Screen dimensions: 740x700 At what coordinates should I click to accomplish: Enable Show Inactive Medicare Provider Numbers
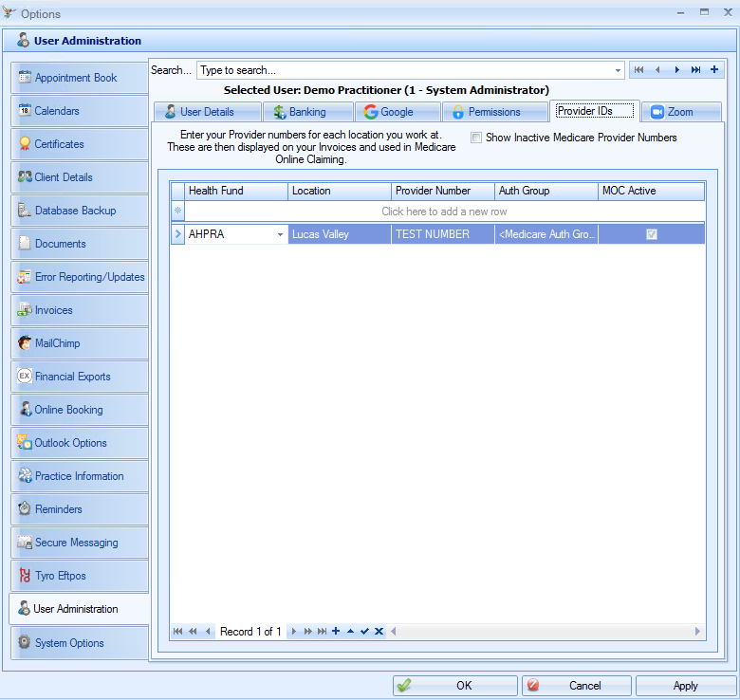tap(476, 138)
